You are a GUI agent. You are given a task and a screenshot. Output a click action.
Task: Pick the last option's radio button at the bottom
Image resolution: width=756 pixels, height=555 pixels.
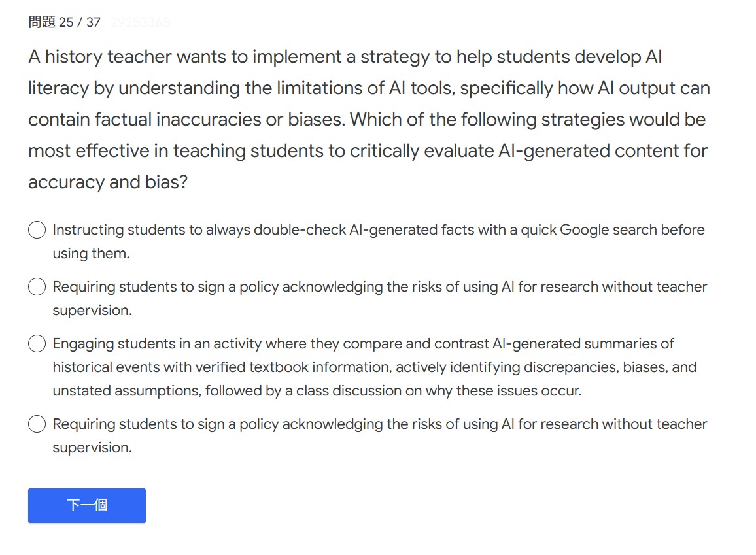coord(37,424)
